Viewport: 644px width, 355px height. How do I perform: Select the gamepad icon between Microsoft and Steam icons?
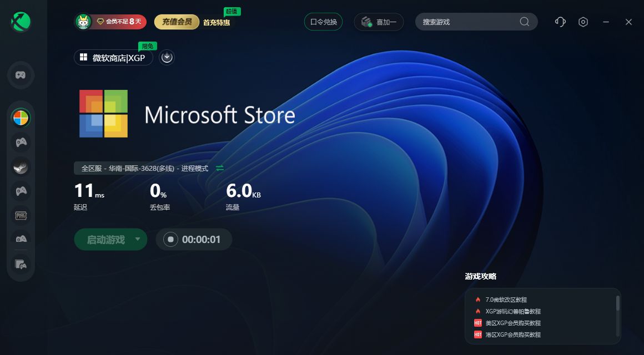21,142
